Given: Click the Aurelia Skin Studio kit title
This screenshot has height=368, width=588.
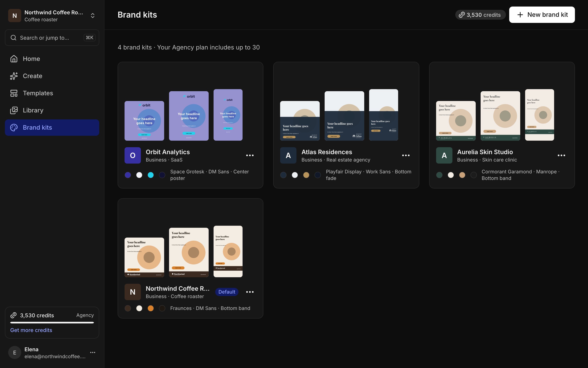Looking at the screenshot, I should tap(485, 152).
